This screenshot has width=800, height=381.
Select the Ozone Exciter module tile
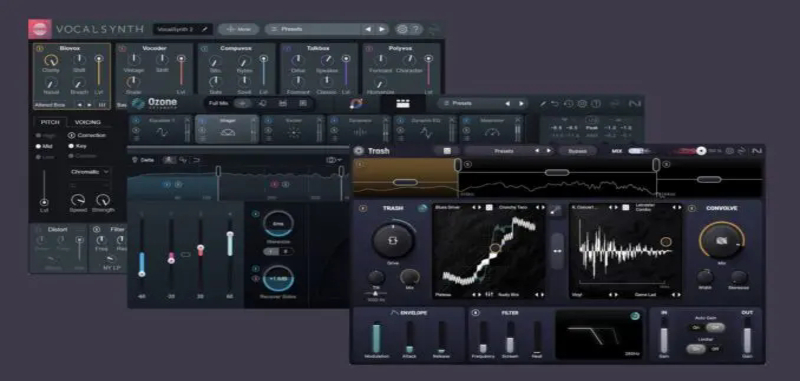293,129
